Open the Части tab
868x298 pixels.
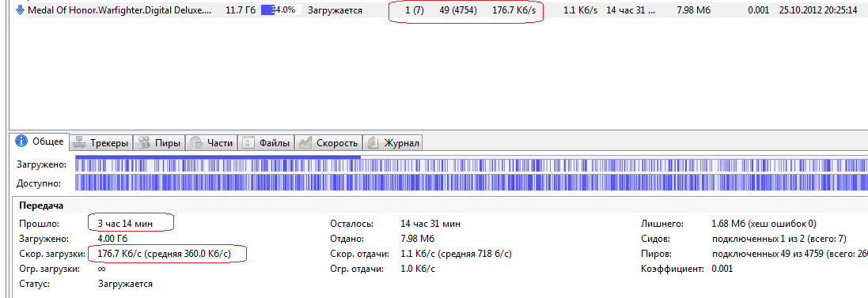coord(212,143)
